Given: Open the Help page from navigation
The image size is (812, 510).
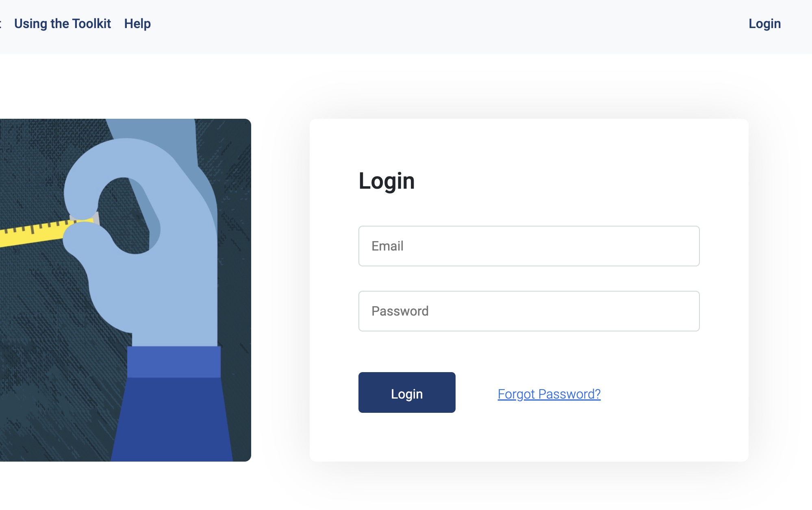Looking at the screenshot, I should point(137,24).
